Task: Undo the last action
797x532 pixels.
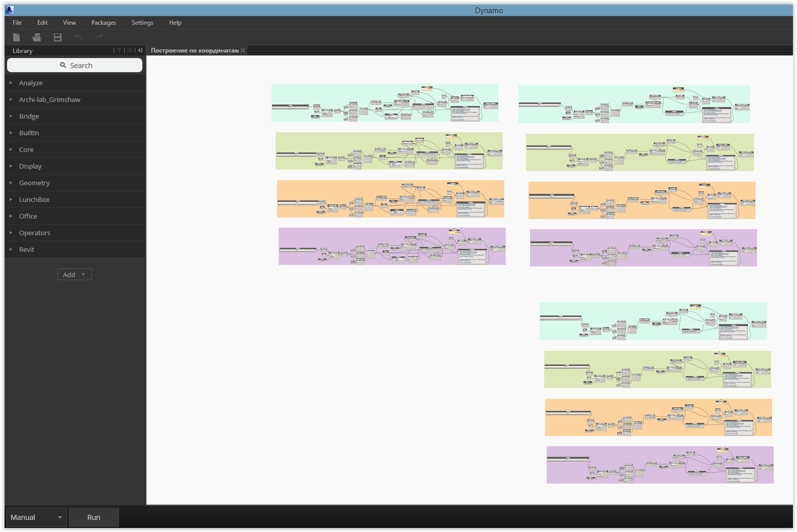Action: pos(78,37)
